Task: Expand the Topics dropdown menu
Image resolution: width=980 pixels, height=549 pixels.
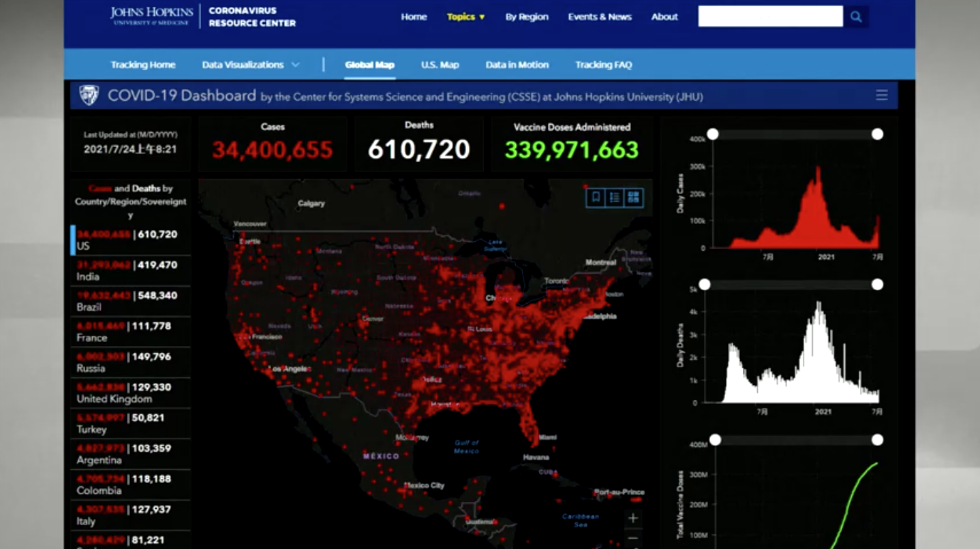Action: coord(466,17)
